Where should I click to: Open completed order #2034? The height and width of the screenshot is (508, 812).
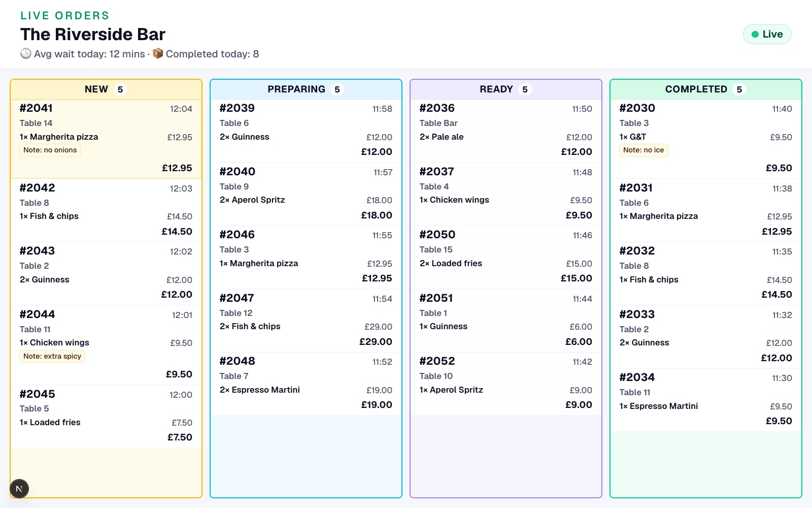pyautogui.click(x=706, y=400)
